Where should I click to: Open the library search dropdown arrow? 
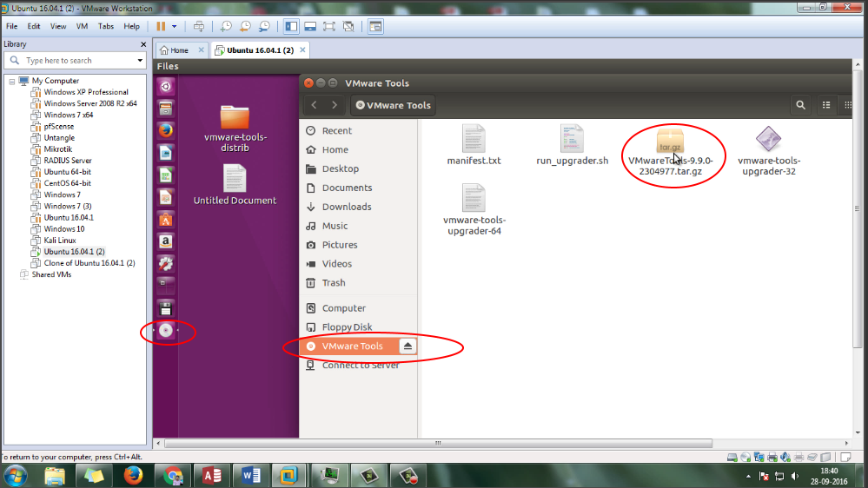tap(140, 60)
